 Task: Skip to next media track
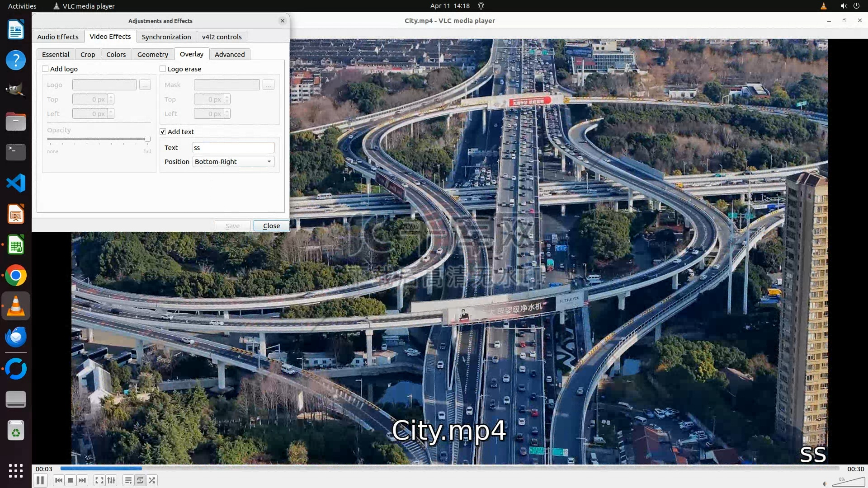tap(82, 480)
